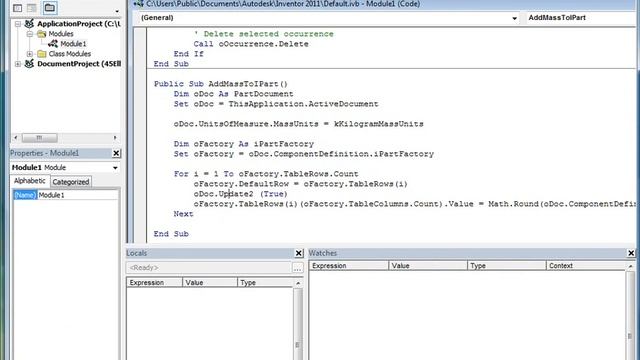The width and height of the screenshot is (640, 360).
Task: Expand the Class Modules folder node
Action: (x=30, y=54)
